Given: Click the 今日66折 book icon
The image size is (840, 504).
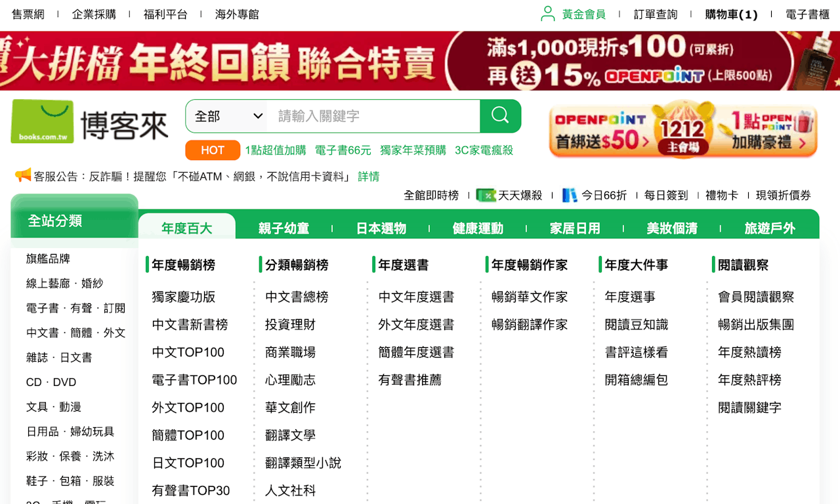Looking at the screenshot, I should [570, 195].
